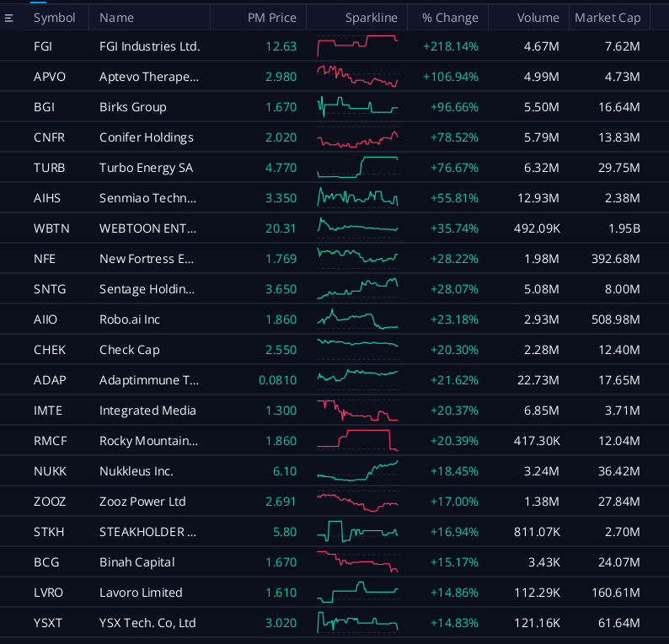Sort by the Volume column header
Image resolution: width=669 pixels, height=644 pixels.
click(x=538, y=18)
